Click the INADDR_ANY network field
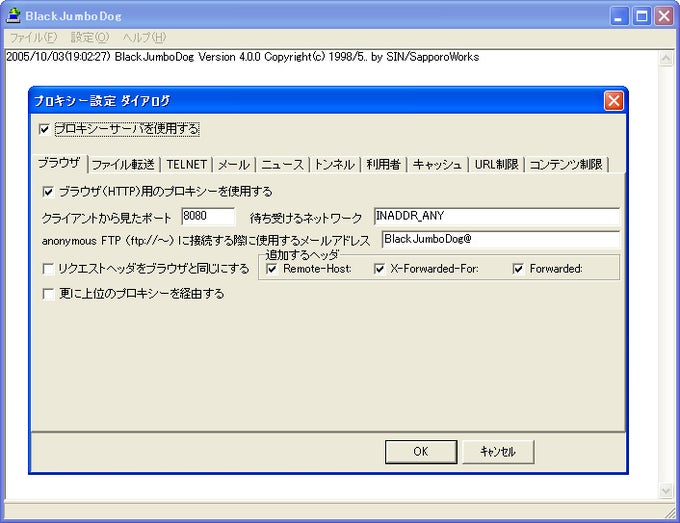 click(497, 216)
